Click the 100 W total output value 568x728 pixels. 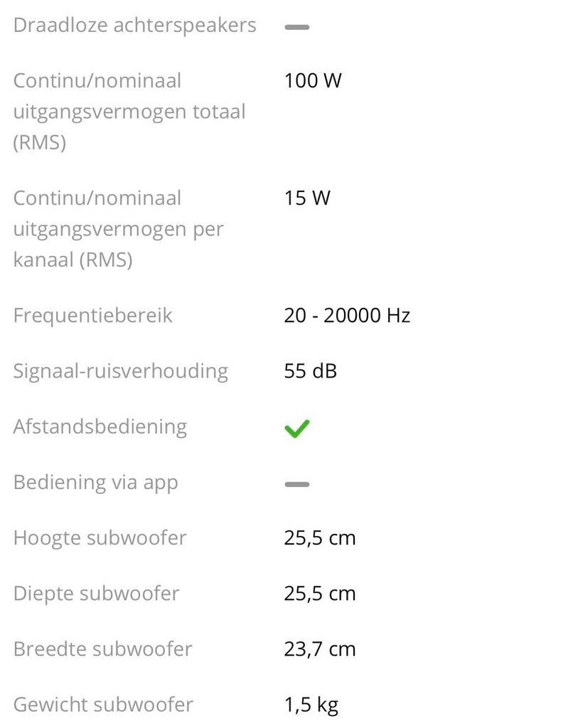313,80
